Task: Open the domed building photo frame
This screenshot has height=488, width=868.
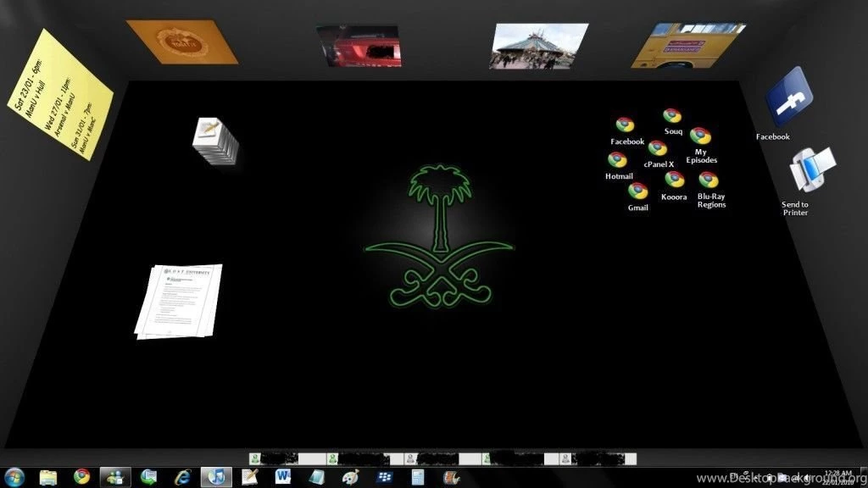Action: pyautogui.click(x=538, y=45)
